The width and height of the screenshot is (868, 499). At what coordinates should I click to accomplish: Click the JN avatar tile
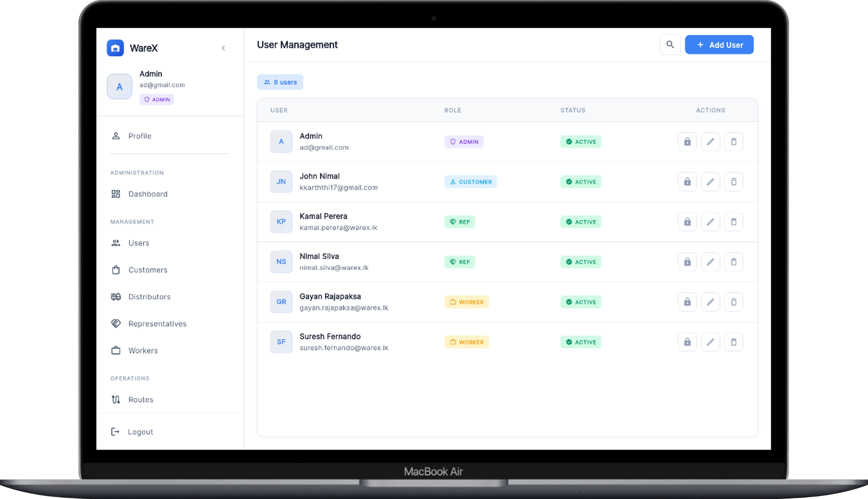[x=281, y=182]
